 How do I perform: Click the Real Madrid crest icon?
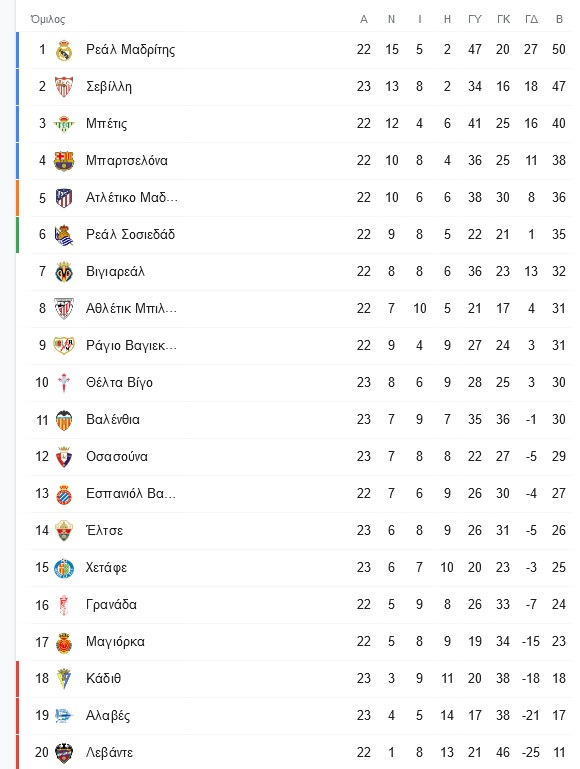click(x=64, y=50)
